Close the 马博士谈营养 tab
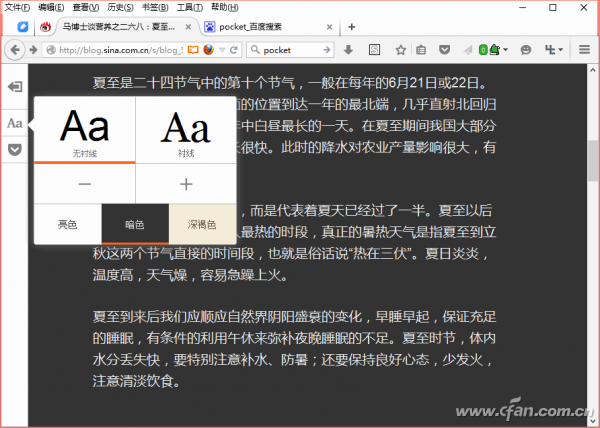 188,27
